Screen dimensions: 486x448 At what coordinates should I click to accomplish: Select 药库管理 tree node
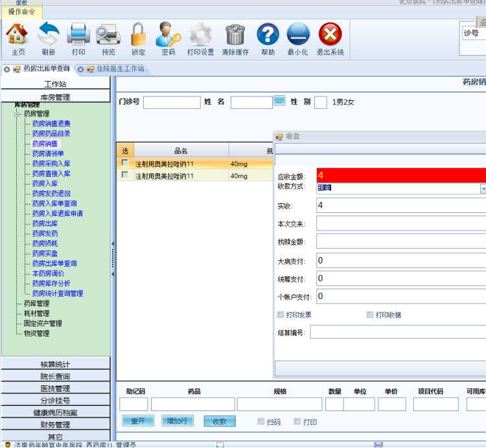pos(36,304)
